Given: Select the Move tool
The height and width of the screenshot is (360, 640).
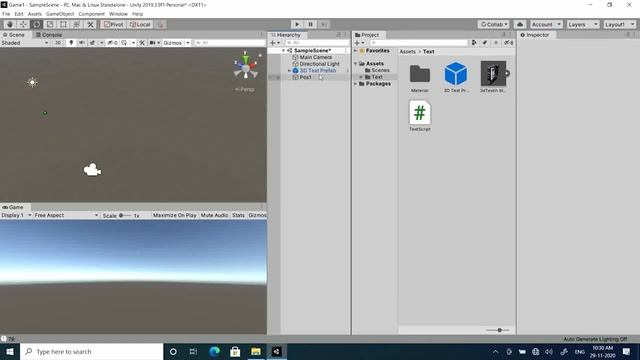Looking at the screenshot, I should tap(23, 24).
